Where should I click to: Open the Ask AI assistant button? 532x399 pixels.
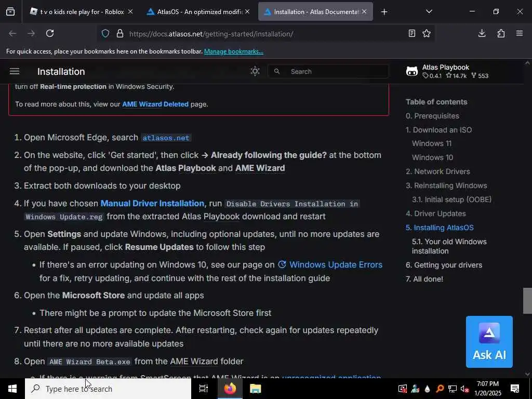[489, 342]
